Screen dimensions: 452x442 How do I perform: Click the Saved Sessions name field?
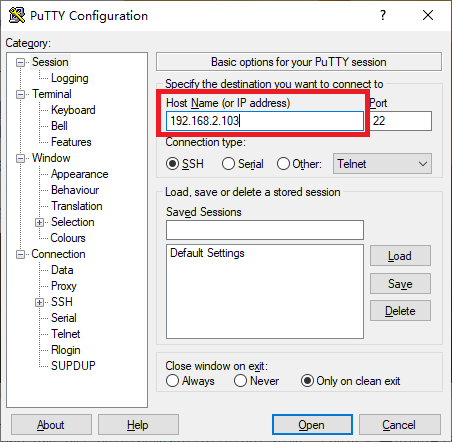coord(265,230)
